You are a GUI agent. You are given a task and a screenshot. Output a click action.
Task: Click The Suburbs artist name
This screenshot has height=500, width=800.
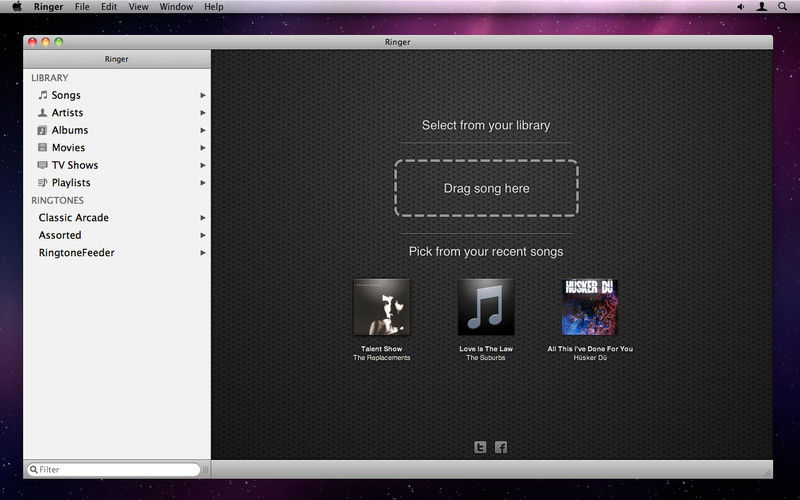486,358
